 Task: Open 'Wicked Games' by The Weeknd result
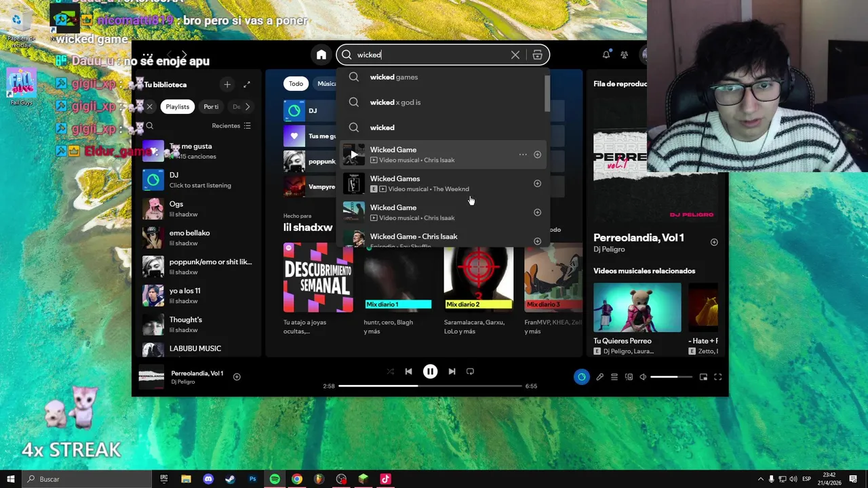coord(443,184)
